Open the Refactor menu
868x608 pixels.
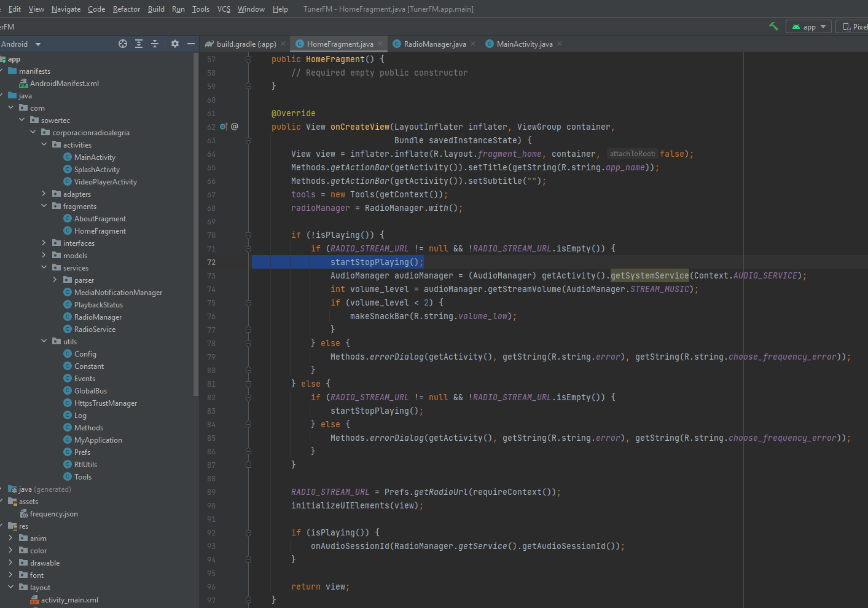[127, 9]
